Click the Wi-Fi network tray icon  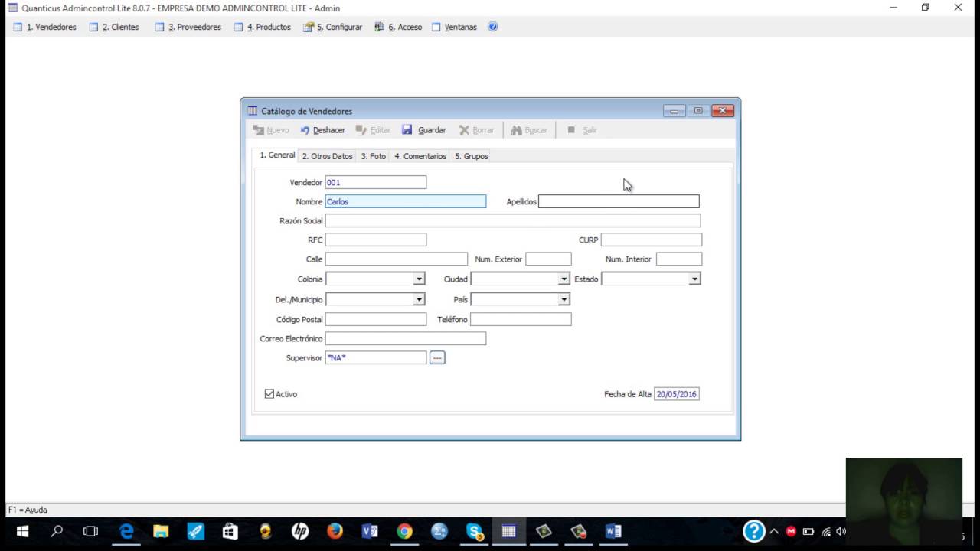point(825,531)
